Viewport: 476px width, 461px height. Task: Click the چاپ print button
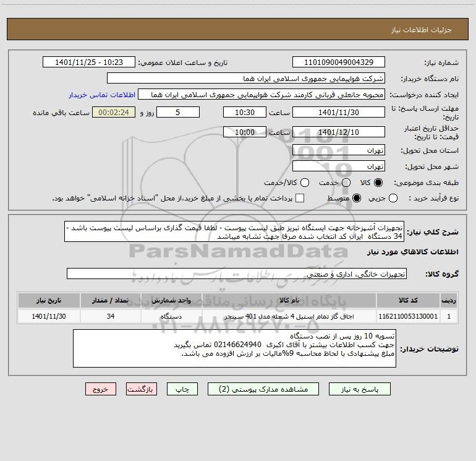[182, 389]
